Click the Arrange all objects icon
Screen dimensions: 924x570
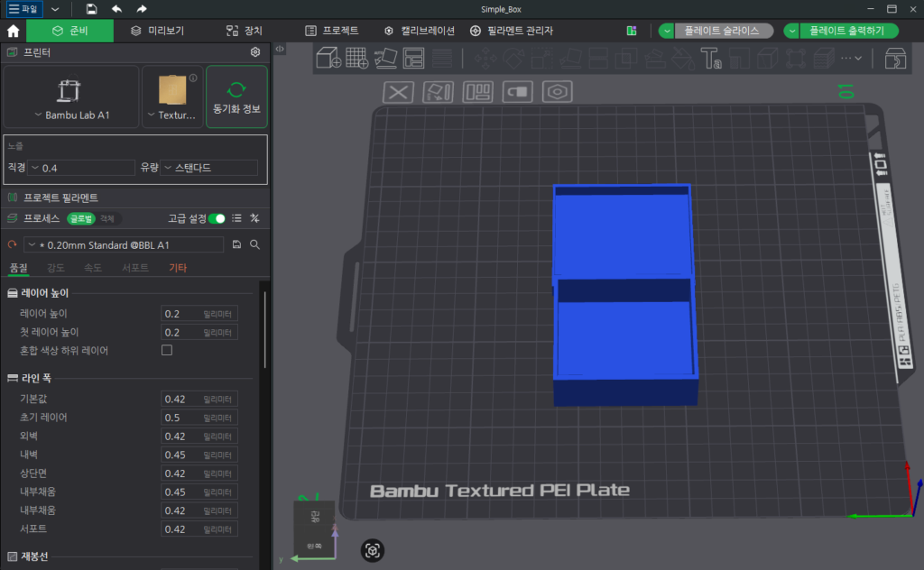[413, 59]
